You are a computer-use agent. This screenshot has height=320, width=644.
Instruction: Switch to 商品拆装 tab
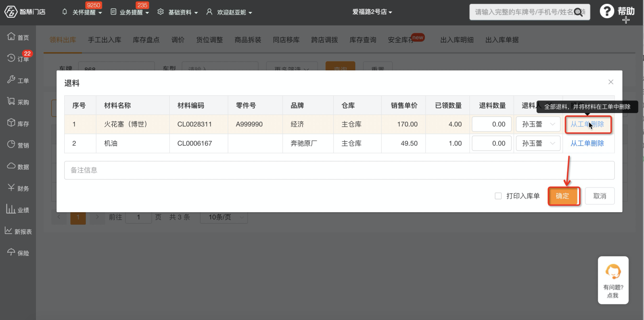(248, 40)
